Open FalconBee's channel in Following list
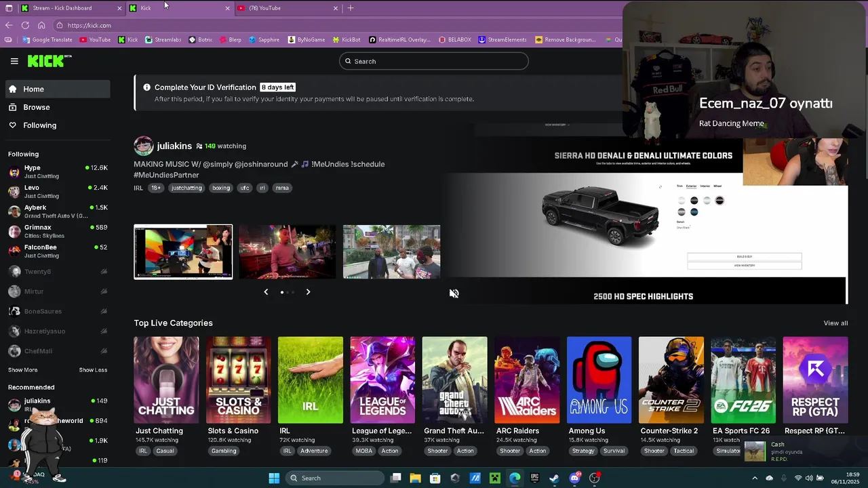Viewport: 868px width, 488px height. click(x=58, y=251)
